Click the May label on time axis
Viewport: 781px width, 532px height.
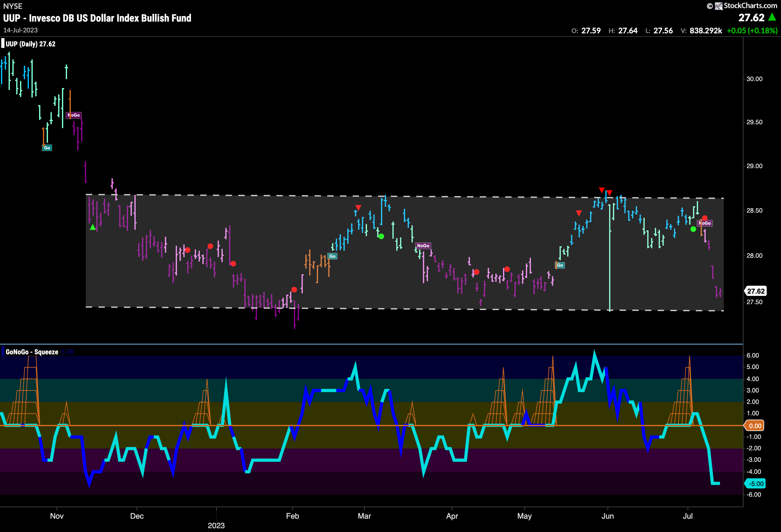[x=524, y=516]
